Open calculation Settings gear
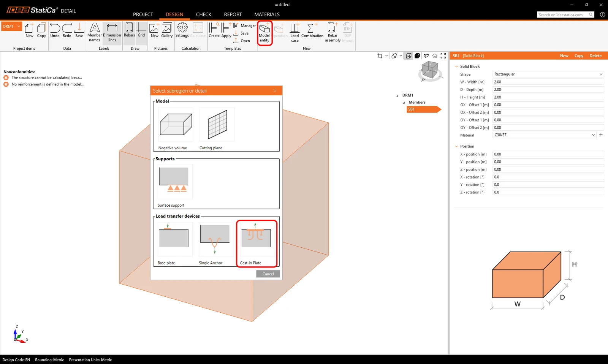Screen dimensions: 608x364 182,30
